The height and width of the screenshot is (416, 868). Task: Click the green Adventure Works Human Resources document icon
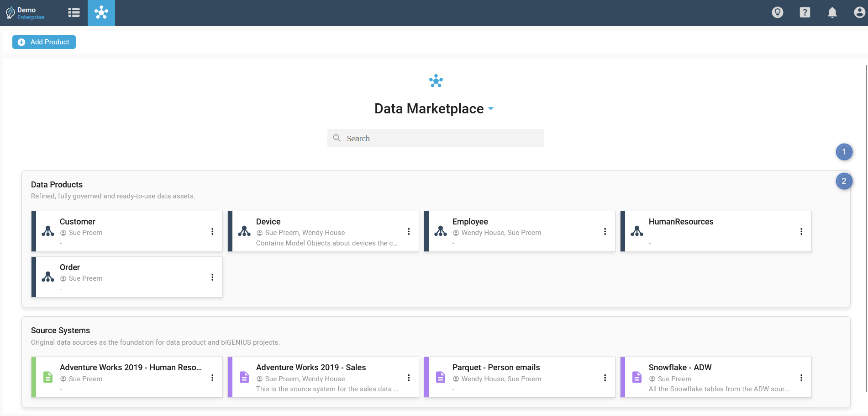coord(48,377)
